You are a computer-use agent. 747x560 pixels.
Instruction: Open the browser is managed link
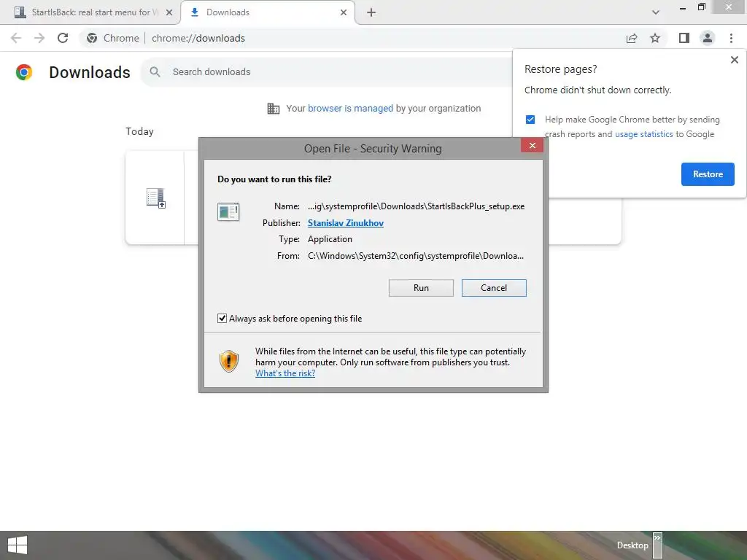tap(350, 108)
